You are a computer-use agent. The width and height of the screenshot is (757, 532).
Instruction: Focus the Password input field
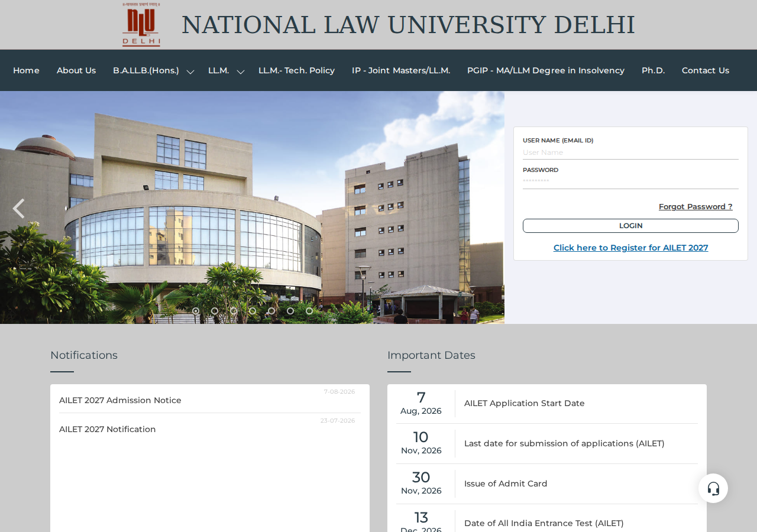[630, 181]
